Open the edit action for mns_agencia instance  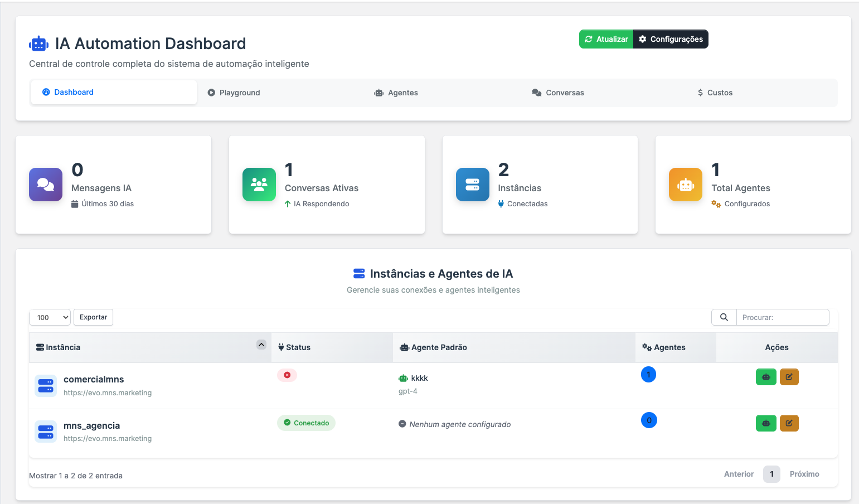(789, 423)
